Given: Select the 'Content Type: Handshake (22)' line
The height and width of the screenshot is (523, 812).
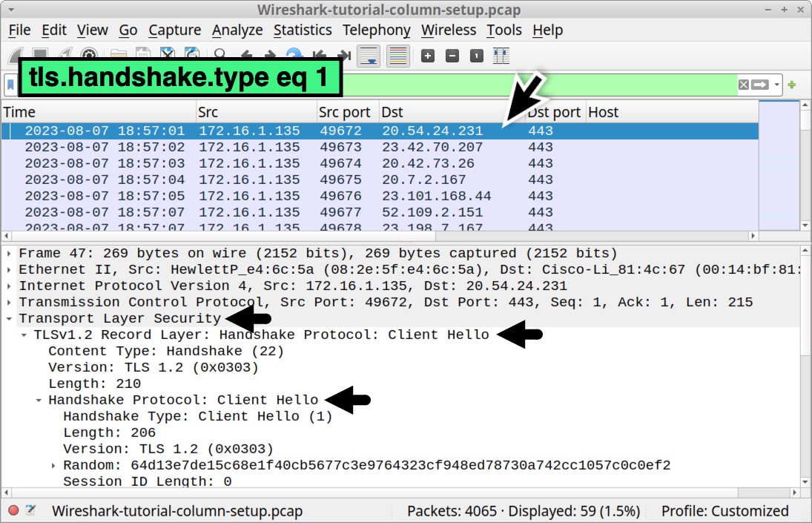Looking at the screenshot, I should tap(165, 351).
